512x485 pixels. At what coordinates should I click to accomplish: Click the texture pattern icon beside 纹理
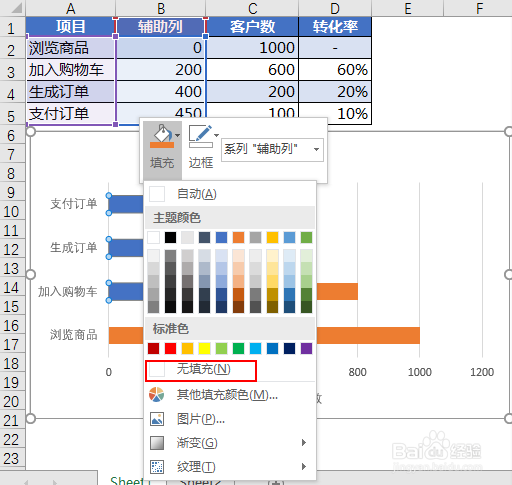point(157,467)
